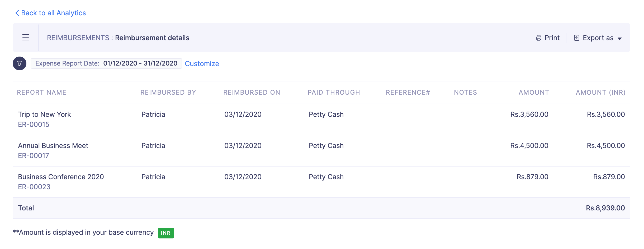Open report ER-00017

pyautogui.click(x=34, y=156)
